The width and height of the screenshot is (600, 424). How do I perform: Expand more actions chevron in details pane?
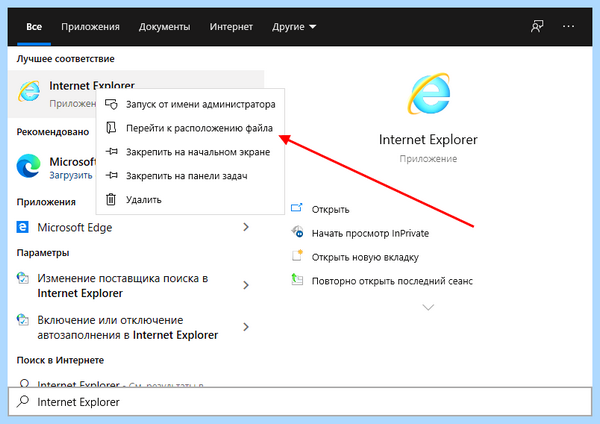[428, 307]
